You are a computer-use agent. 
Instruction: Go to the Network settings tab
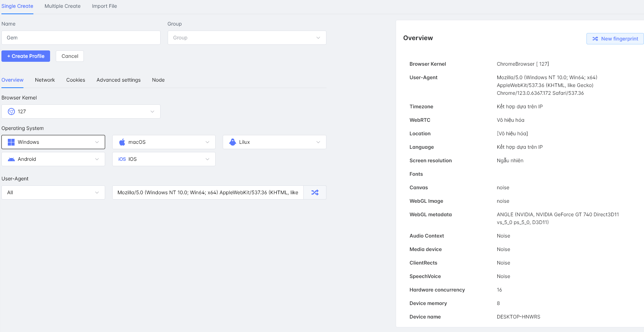pyautogui.click(x=45, y=80)
